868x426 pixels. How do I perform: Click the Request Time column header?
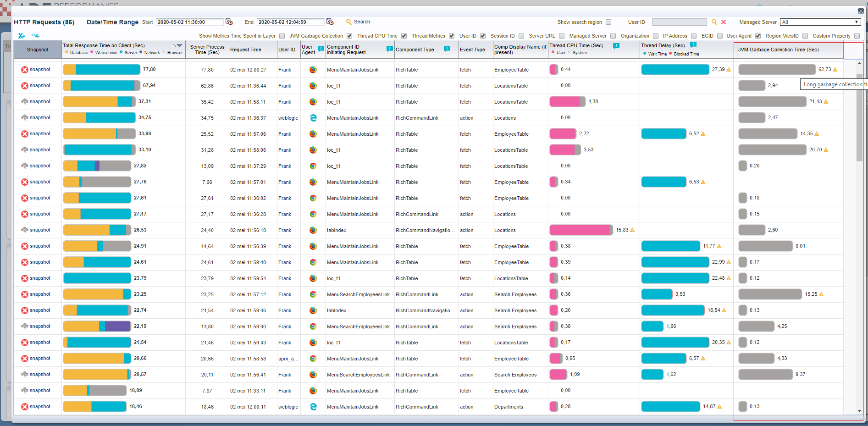click(x=246, y=50)
